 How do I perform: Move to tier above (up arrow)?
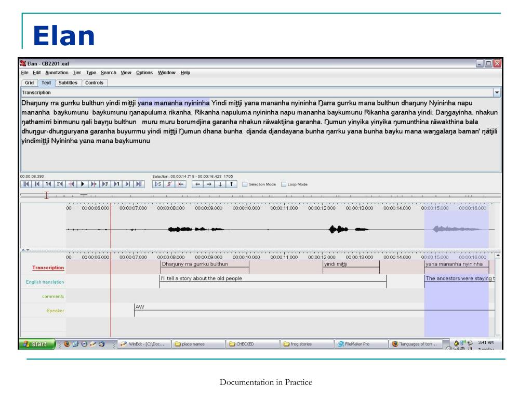pyautogui.click(x=231, y=184)
